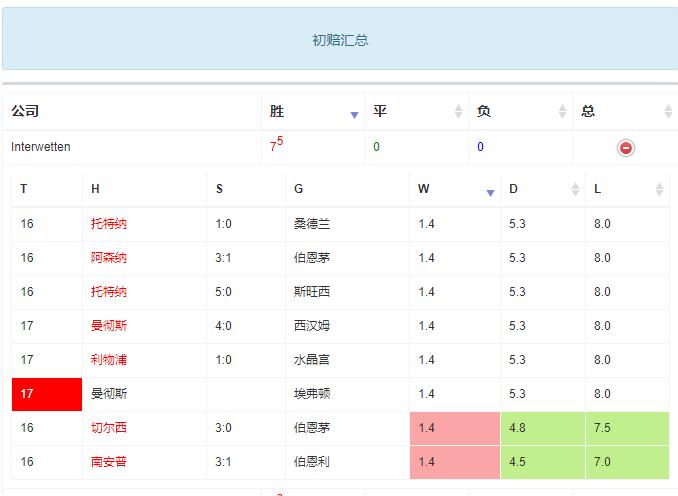
Task: Click 8.0 loss odds in 埃弗顿 row
Action: (602, 394)
